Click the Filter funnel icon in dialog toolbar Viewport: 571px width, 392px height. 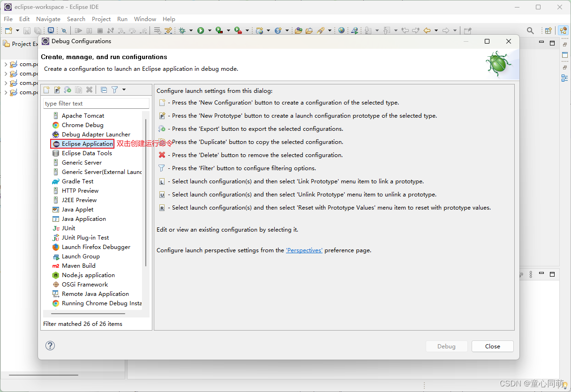114,90
